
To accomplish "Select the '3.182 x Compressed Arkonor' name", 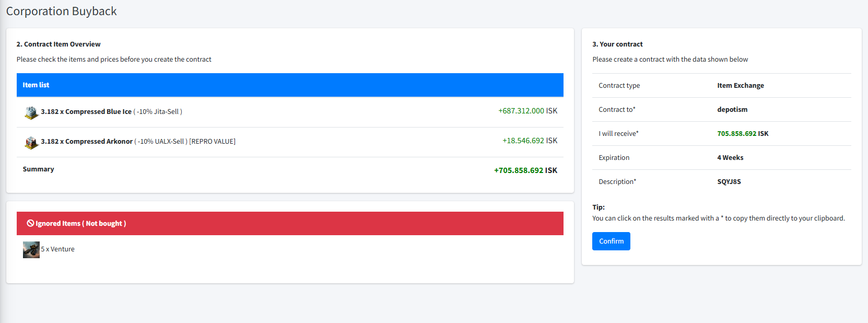I will [x=87, y=142].
